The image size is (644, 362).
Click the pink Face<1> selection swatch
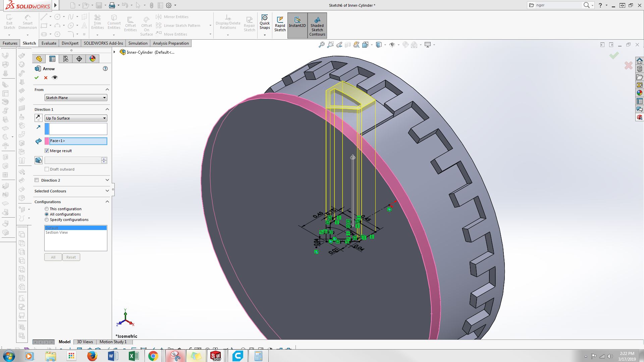(x=47, y=141)
